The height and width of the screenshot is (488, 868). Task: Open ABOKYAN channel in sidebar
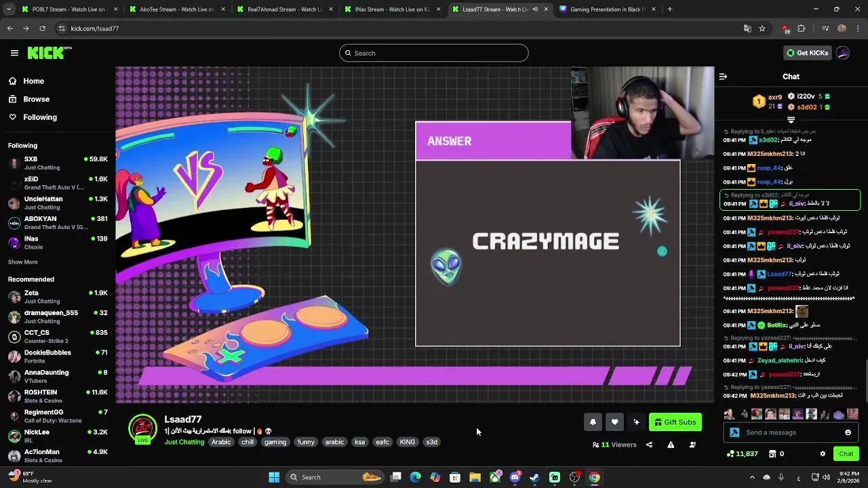point(57,223)
